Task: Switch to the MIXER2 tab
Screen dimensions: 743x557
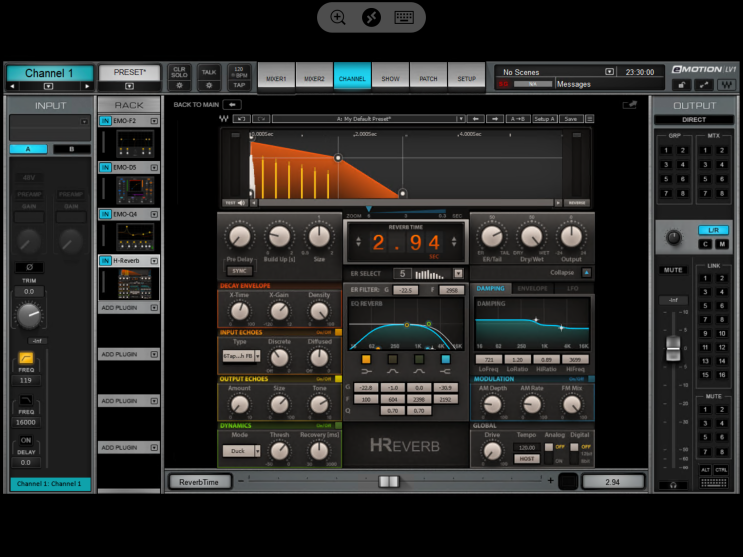Action: click(x=314, y=76)
